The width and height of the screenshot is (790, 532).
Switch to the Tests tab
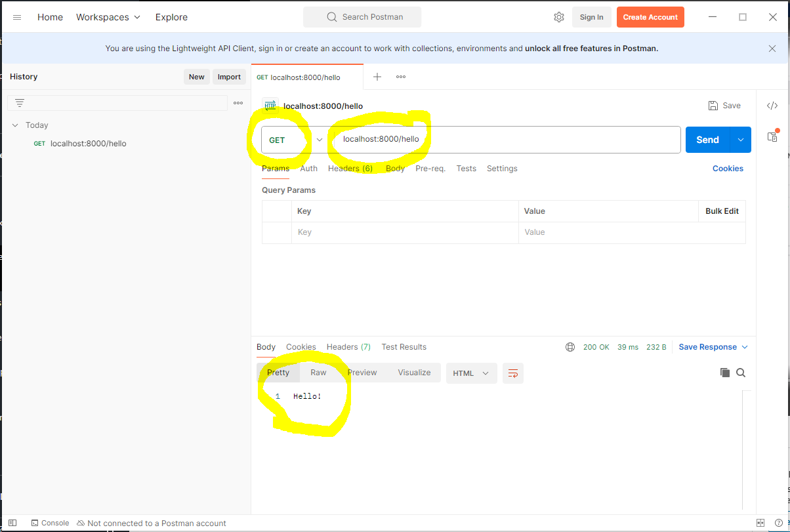[x=467, y=169]
